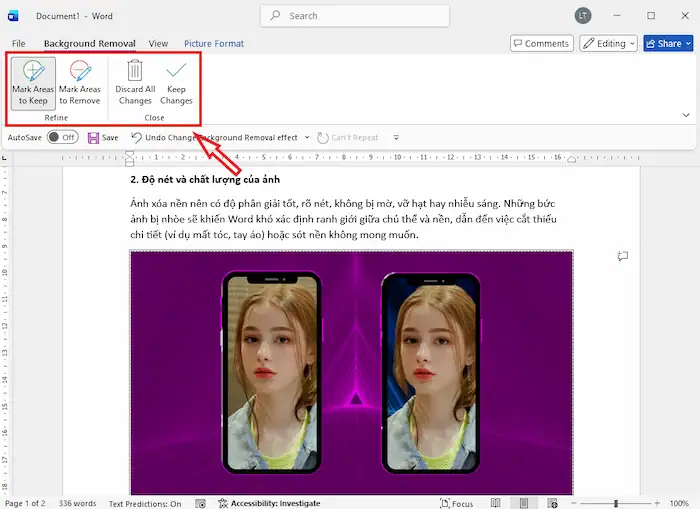The height and width of the screenshot is (509, 700).
Task: Click the Document1 - Word title text
Action: [x=74, y=16]
